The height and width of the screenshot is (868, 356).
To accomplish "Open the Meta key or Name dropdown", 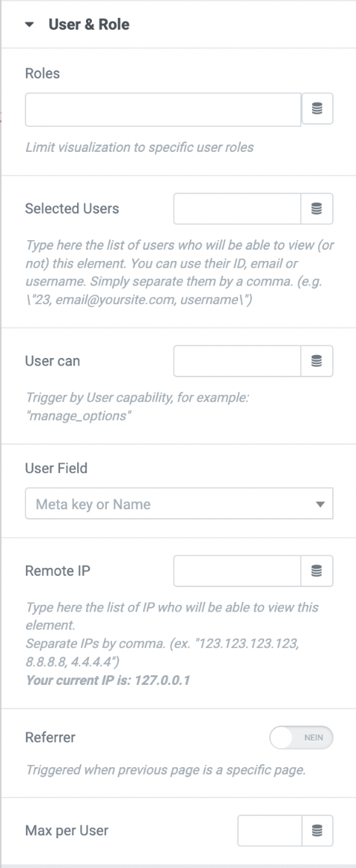I will (179, 504).
